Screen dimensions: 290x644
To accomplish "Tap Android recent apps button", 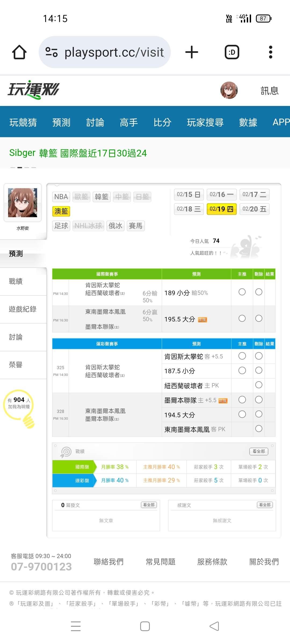I will click(76, 626).
